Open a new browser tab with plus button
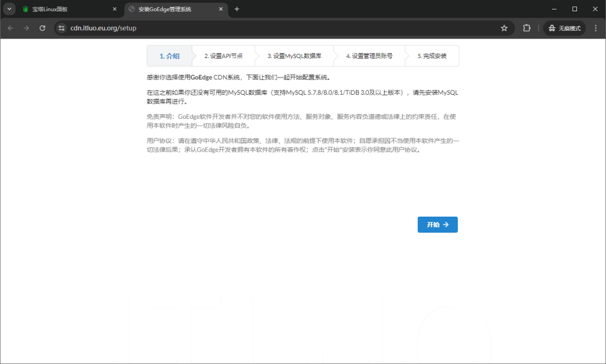This screenshot has width=606, height=364. pos(237,9)
